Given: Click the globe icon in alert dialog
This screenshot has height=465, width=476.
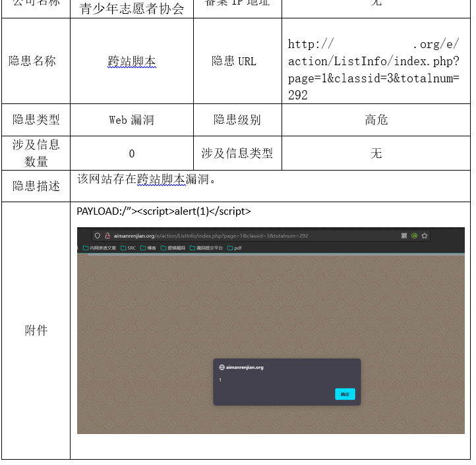Looking at the screenshot, I should click(222, 368).
